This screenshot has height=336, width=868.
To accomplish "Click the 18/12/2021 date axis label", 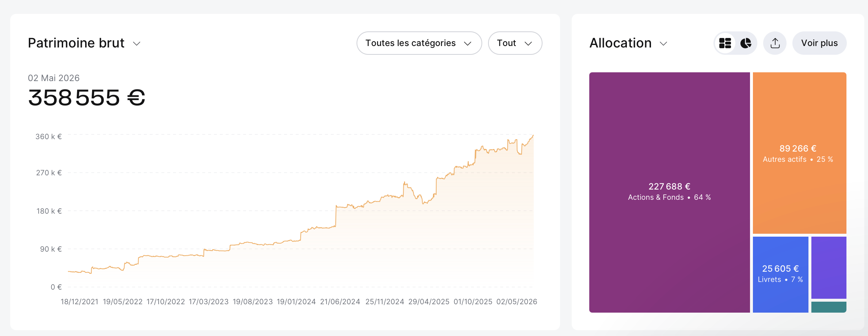I will [79, 302].
